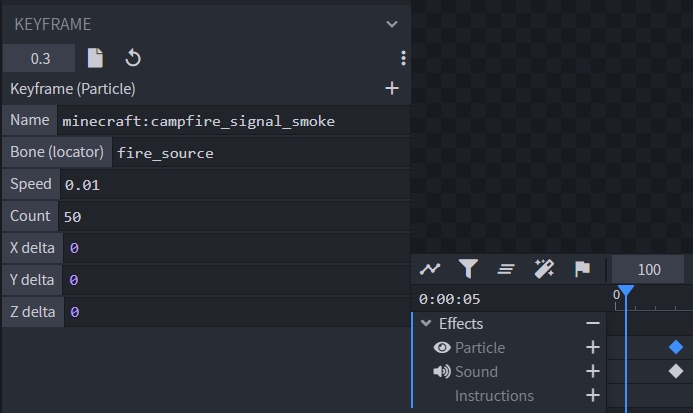The width and height of the screenshot is (693, 413).
Task: Remove Effects animator with minus button
Action: [593, 324]
